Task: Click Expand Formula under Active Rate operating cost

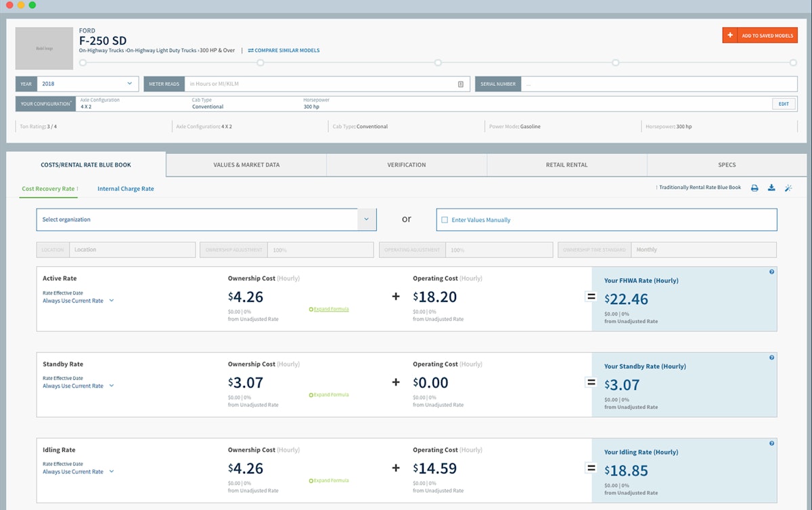Action: (330, 308)
